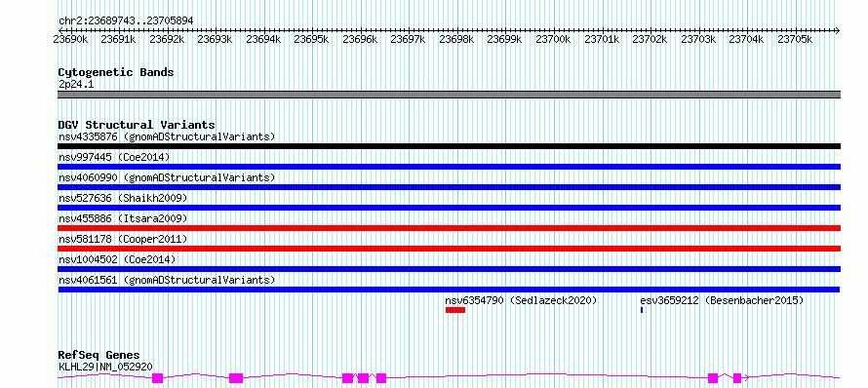Screen dimensions: 868x388
Task: Click the 23692k ruler tick label
Action: point(167,39)
